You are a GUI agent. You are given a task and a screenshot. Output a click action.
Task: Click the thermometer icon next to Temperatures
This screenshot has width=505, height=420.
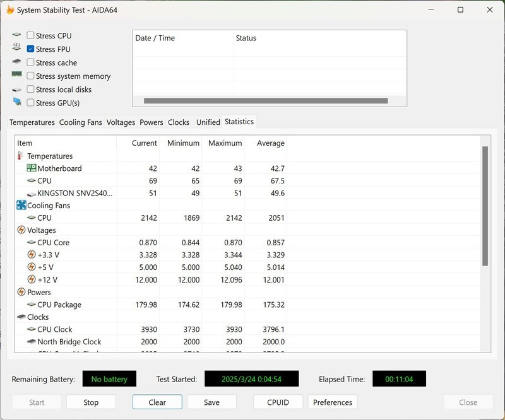19,156
